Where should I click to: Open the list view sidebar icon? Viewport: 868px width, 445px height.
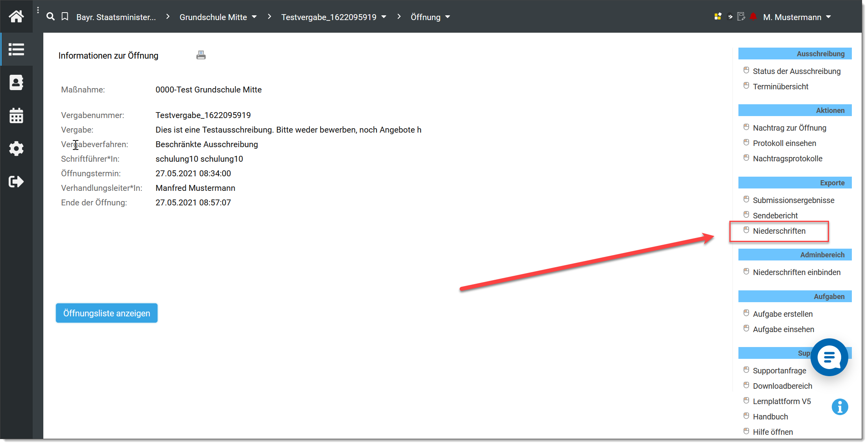(x=16, y=50)
